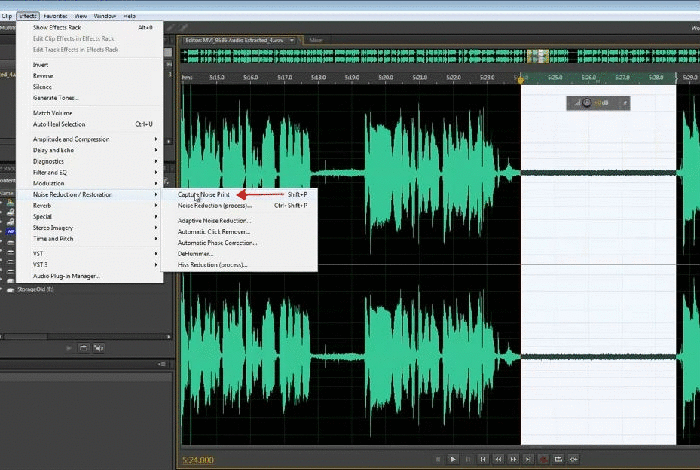Open Noise Reduction (process) dialog
The height and width of the screenshot is (470, 700).
click(x=212, y=205)
